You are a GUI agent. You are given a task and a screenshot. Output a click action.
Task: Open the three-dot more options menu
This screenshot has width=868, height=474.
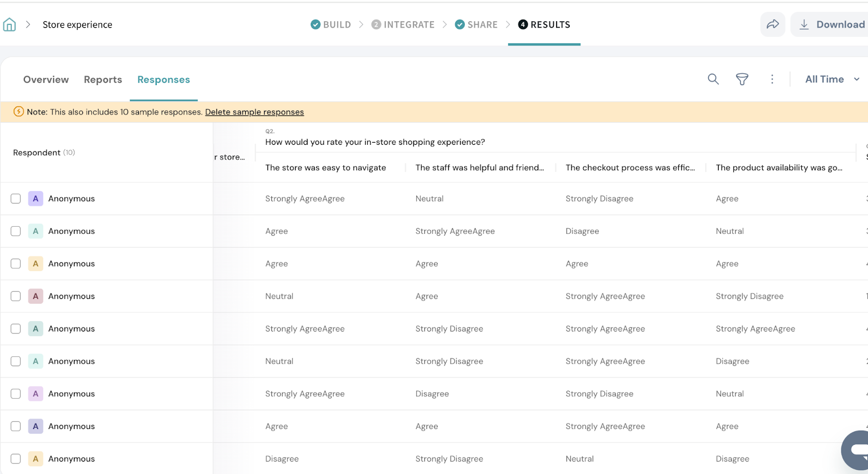pyautogui.click(x=772, y=79)
